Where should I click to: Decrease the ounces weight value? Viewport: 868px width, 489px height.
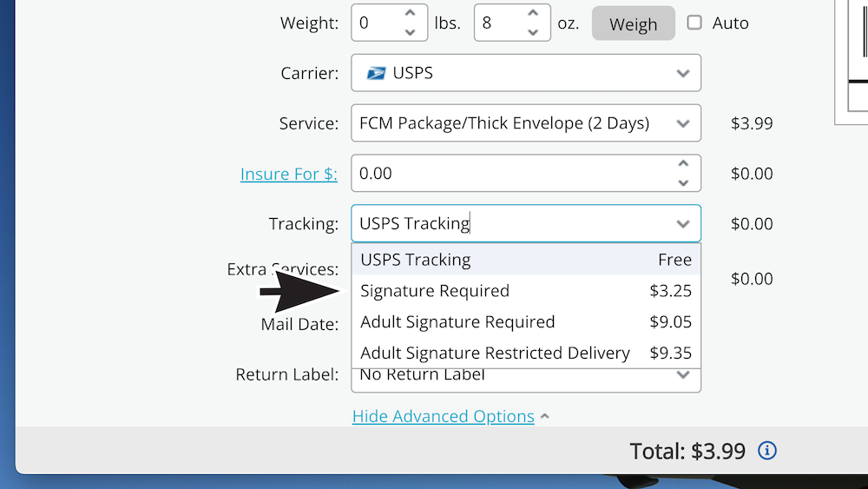point(534,32)
